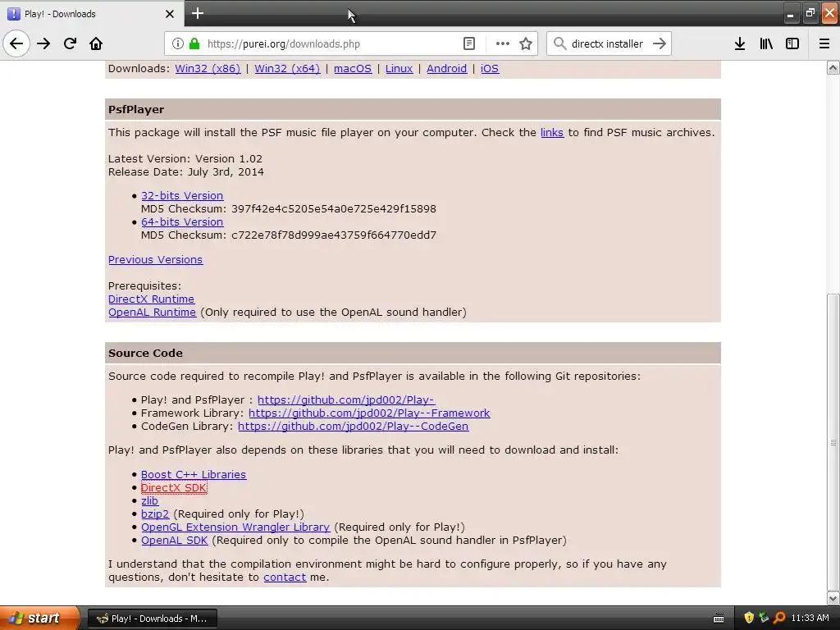Viewport: 840px width, 630px height.
Task: Open the OpenGL Extension Wrangler Library link
Action: point(235,527)
